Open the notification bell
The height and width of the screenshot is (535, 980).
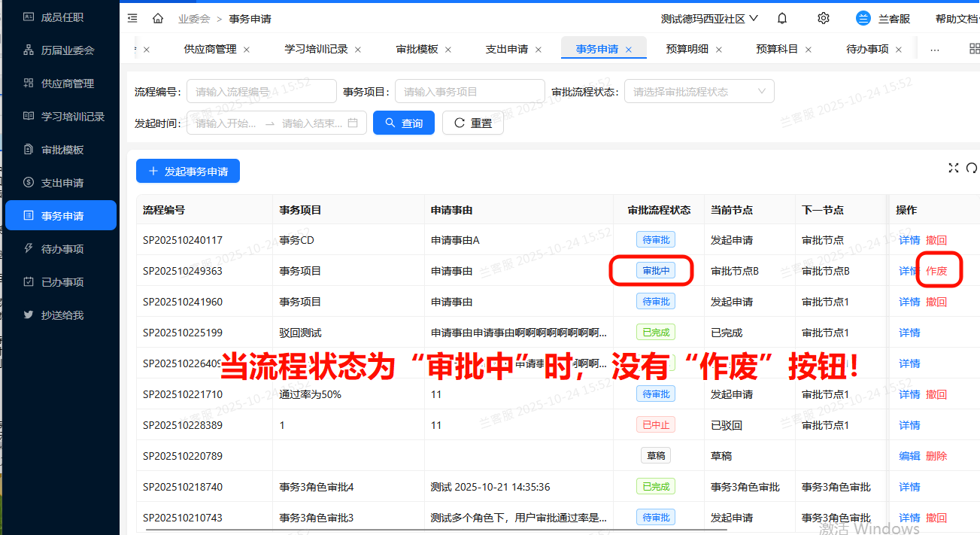[x=782, y=18]
